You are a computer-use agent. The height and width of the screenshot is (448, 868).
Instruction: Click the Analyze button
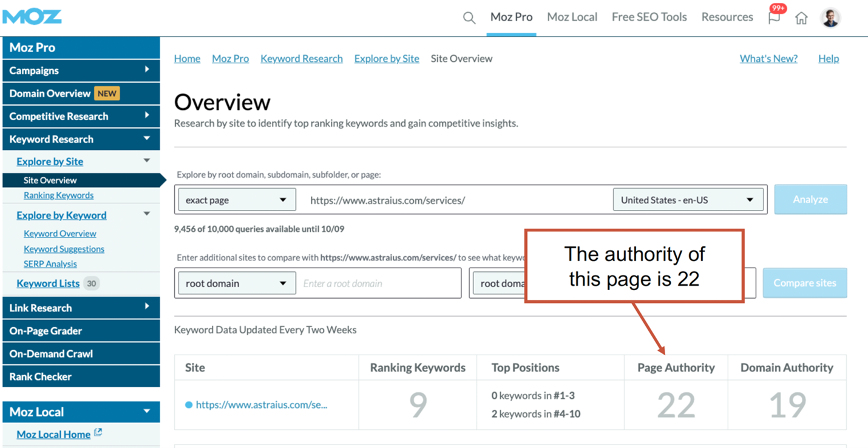tap(810, 199)
